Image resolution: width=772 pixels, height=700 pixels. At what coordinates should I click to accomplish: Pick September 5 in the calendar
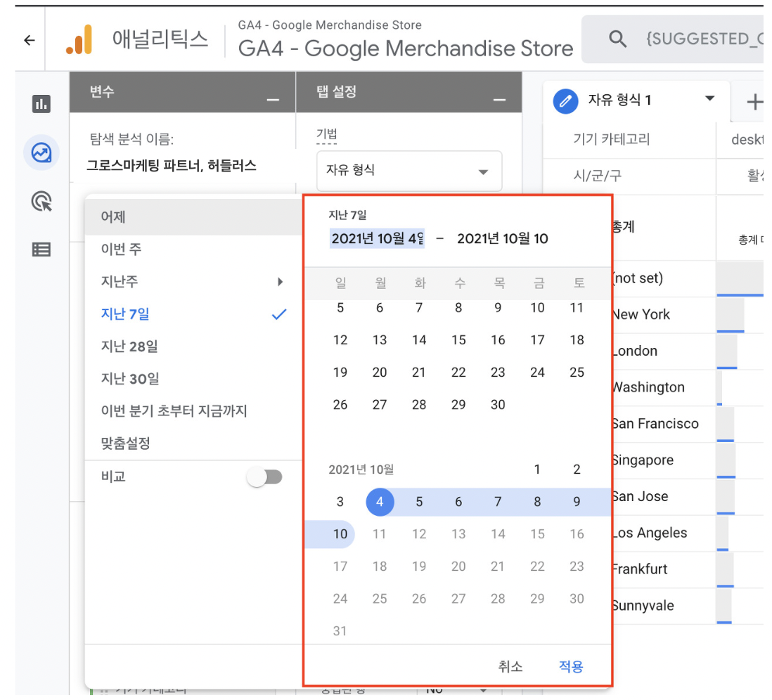340,308
